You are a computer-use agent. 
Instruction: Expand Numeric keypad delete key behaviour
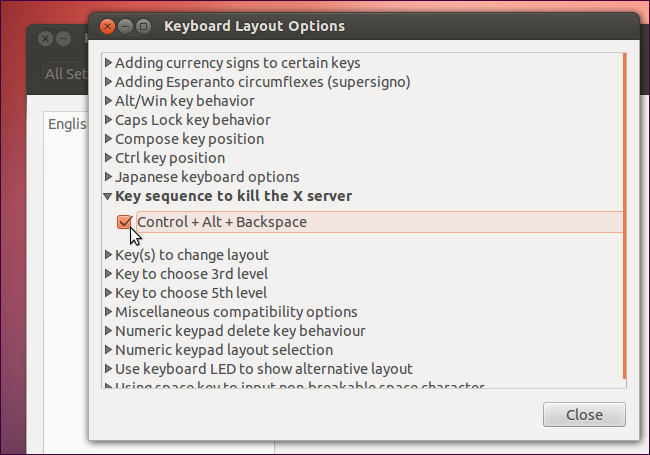click(x=108, y=331)
